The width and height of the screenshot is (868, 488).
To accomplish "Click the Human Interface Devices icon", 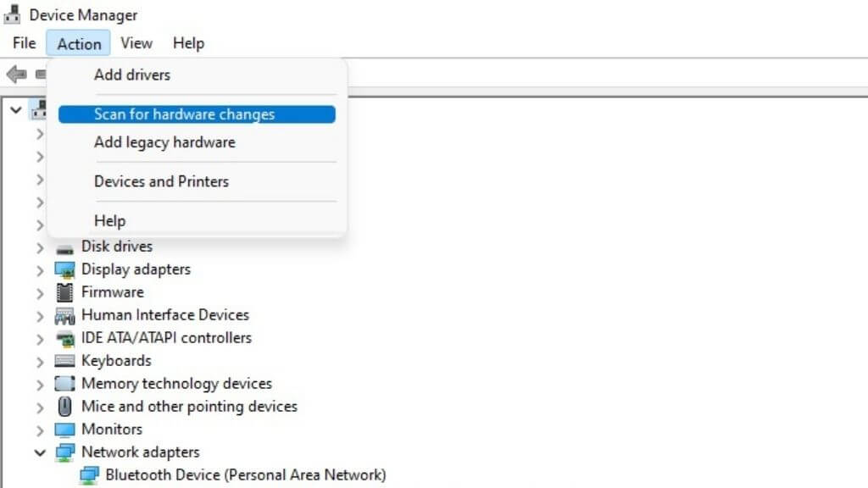I will coord(64,315).
